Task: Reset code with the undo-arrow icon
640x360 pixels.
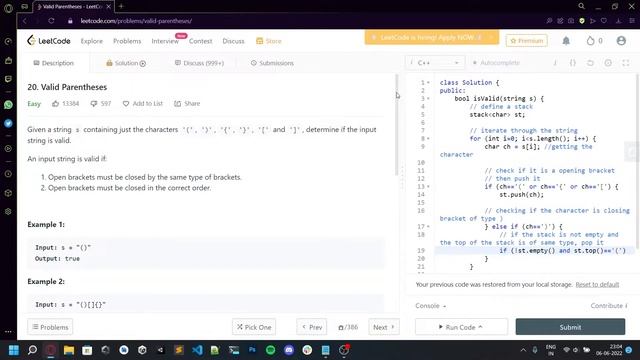Action: (590, 63)
